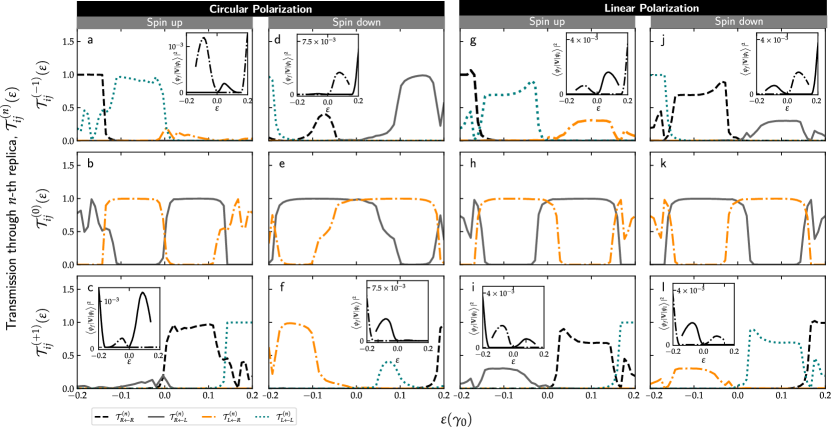Click the T L←L legend label text
Image resolution: width=831 pixels, height=427 pixels.
click(286, 416)
